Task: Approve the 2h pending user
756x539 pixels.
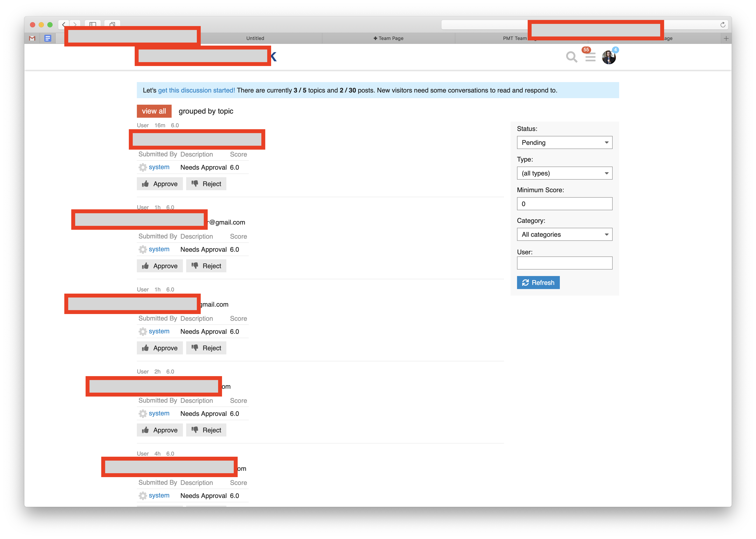Action: click(160, 430)
